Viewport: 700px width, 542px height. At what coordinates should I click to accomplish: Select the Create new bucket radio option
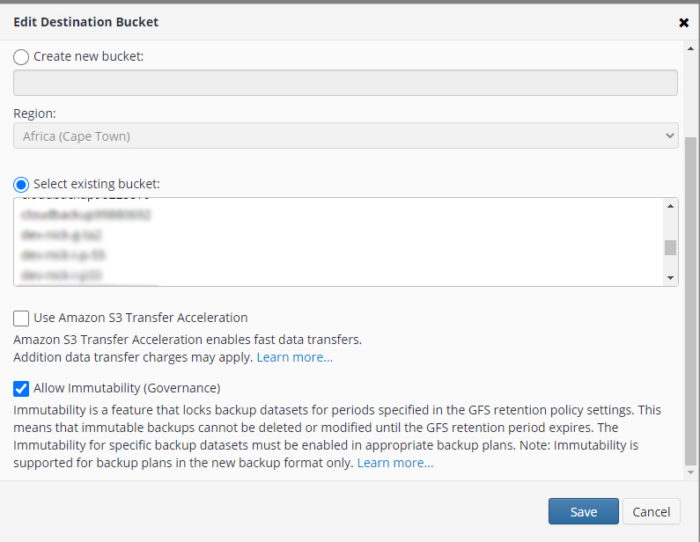pyautogui.click(x=21, y=57)
